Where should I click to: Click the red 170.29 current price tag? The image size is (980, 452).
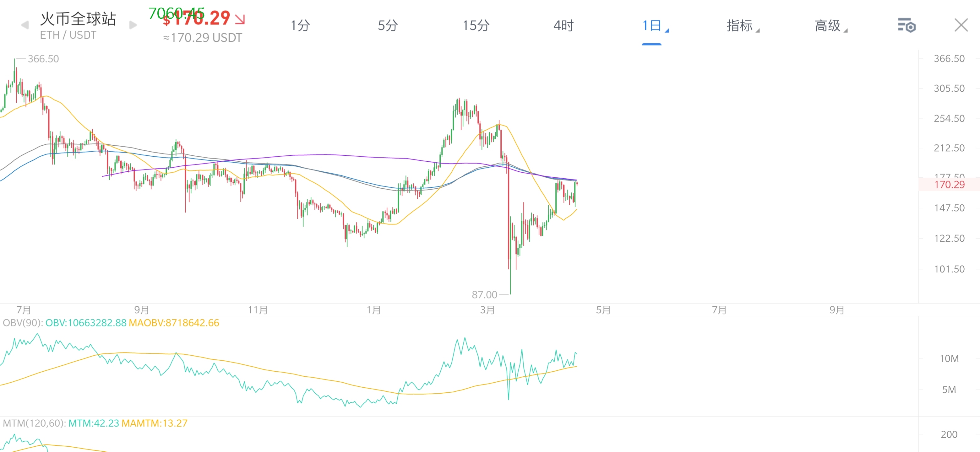(x=949, y=185)
